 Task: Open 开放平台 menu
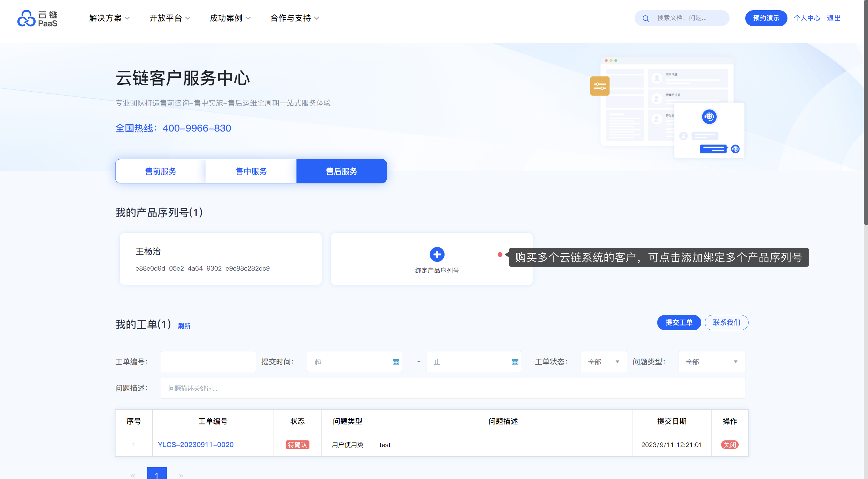click(x=169, y=18)
